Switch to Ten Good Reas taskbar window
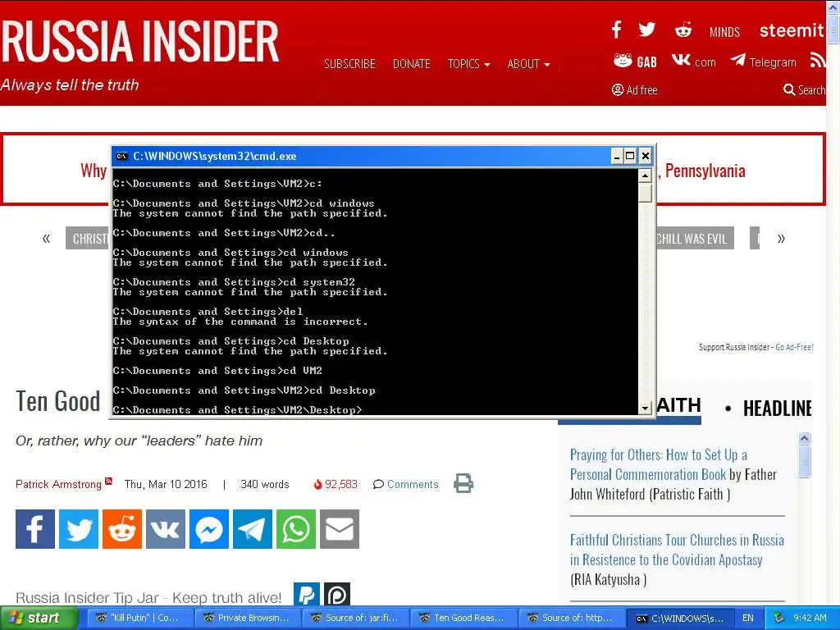 click(x=463, y=618)
